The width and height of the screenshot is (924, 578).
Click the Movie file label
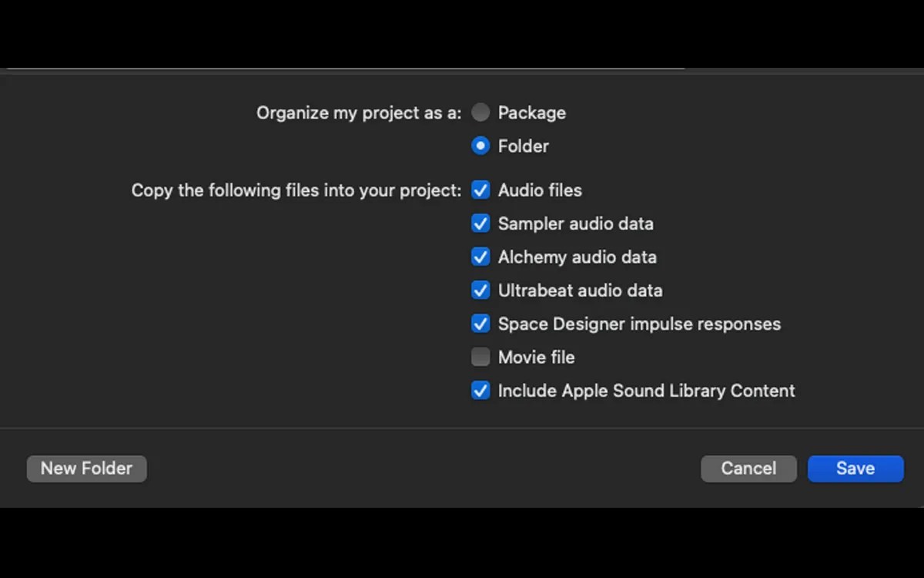pos(536,357)
